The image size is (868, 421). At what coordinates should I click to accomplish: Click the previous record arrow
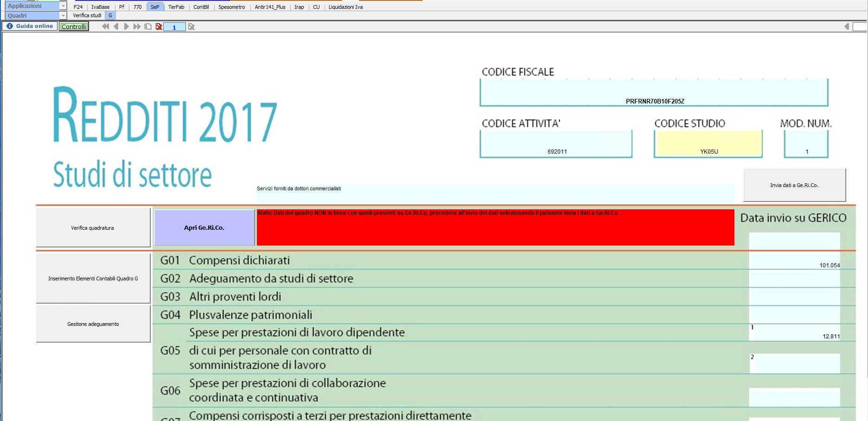[116, 27]
